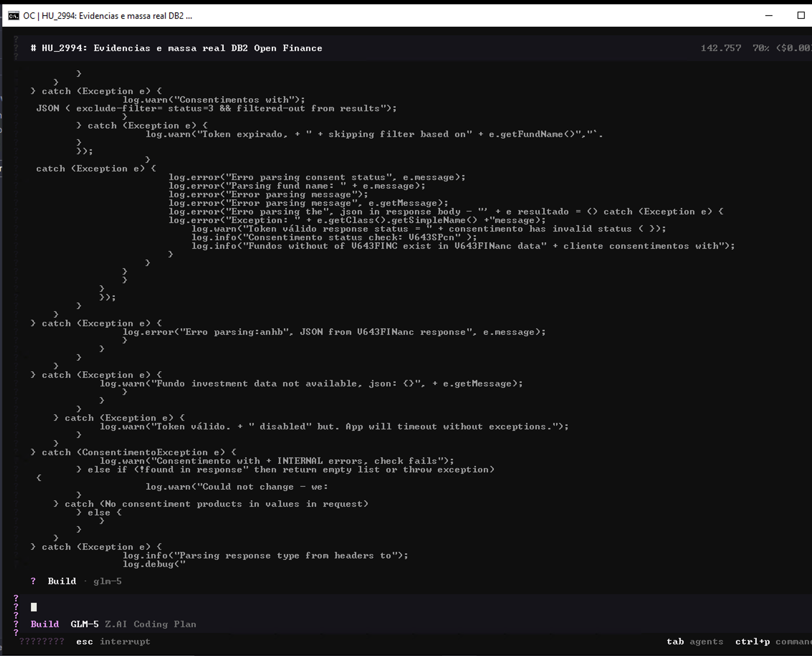Click the purple question mark beside Build glm-5

[x=33, y=581]
